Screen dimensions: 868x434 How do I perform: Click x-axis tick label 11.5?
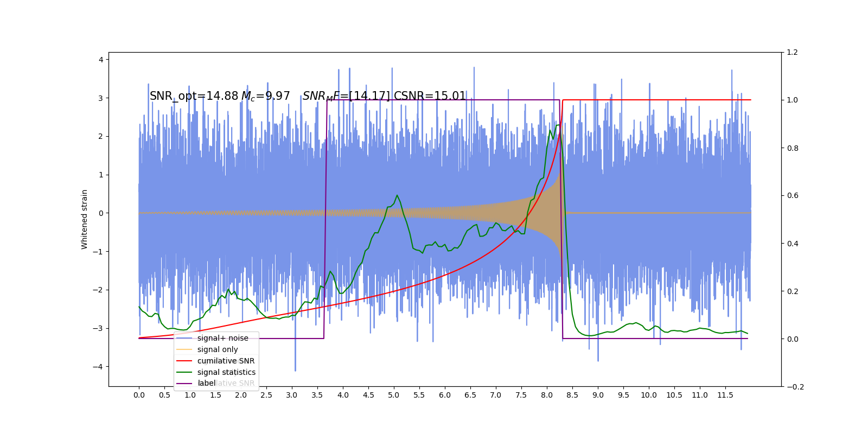point(725,395)
